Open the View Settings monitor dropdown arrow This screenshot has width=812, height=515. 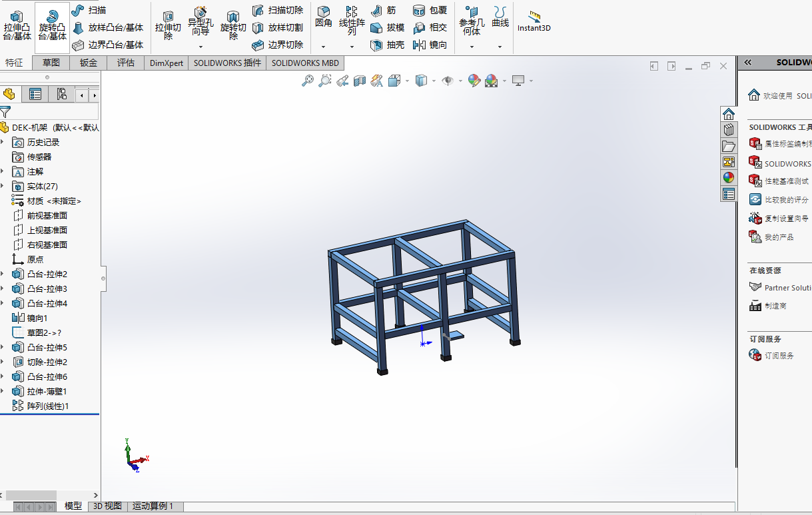[531, 81]
